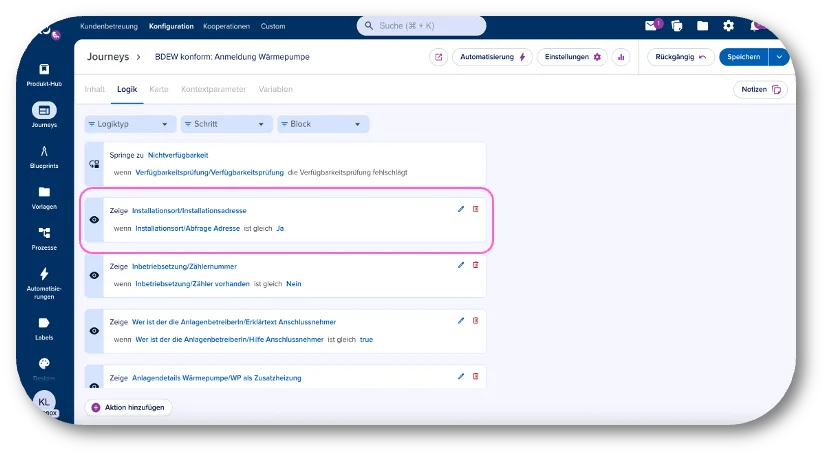827x456 pixels.
Task: Open the Block filter dropdown
Action: [x=322, y=124]
